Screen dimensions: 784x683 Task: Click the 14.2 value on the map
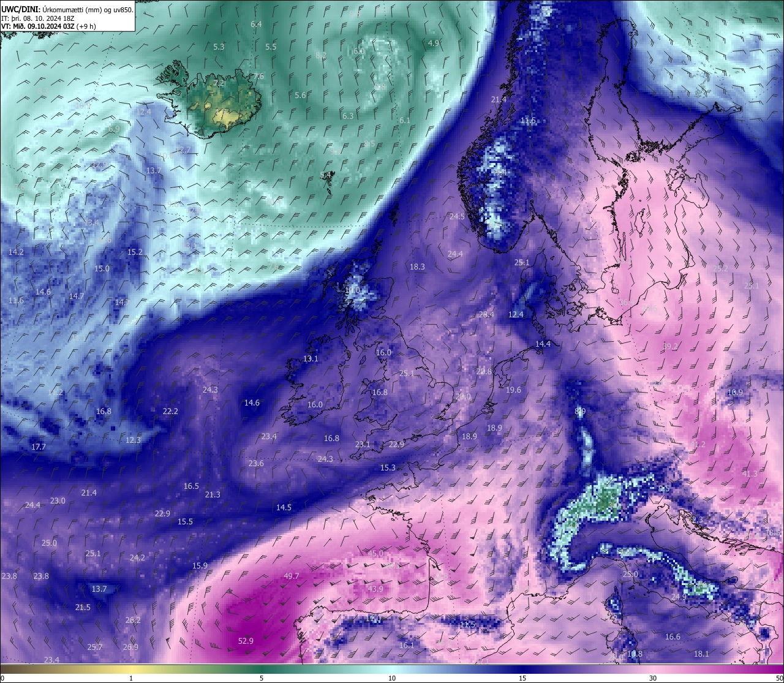pyautogui.click(x=16, y=252)
